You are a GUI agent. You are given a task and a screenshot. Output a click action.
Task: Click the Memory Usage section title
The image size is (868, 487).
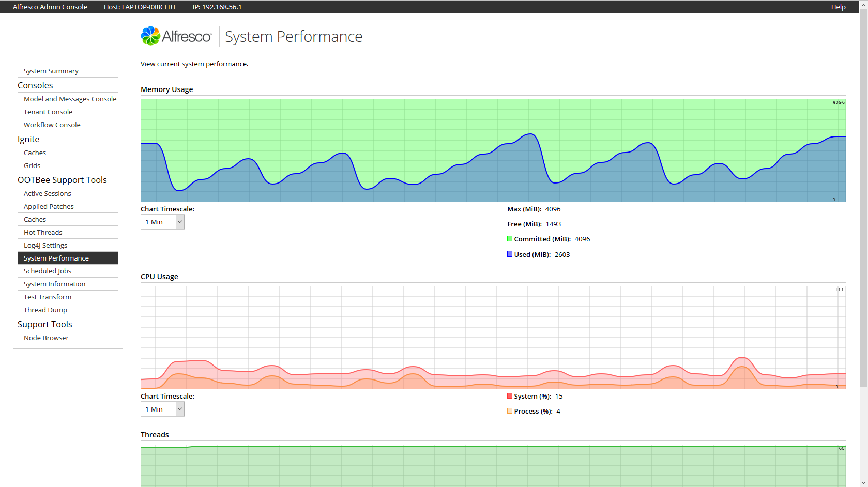point(166,89)
